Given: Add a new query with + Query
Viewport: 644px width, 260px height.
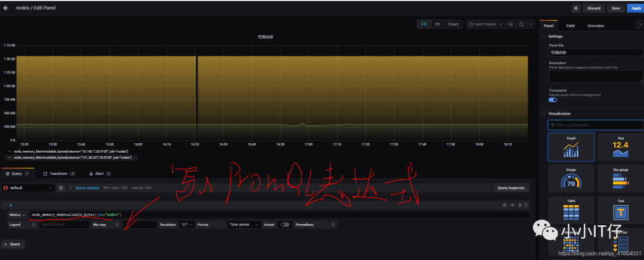Looking at the screenshot, I should coord(13,244).
